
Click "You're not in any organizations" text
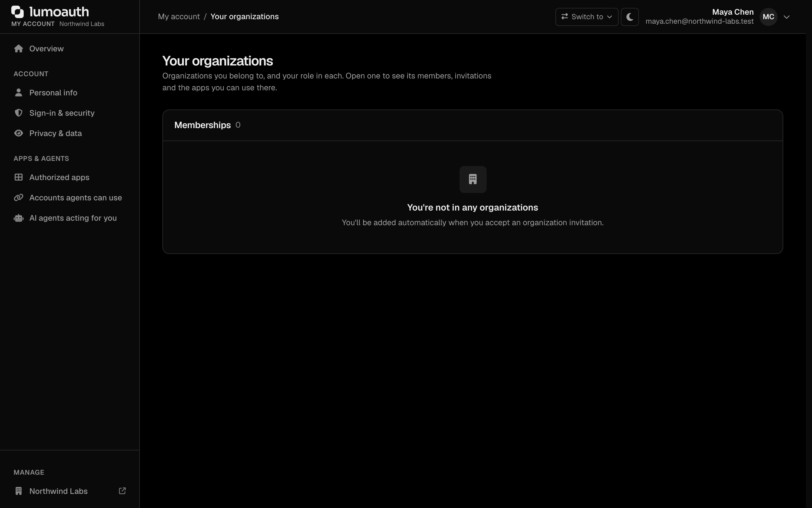[473, 208]
